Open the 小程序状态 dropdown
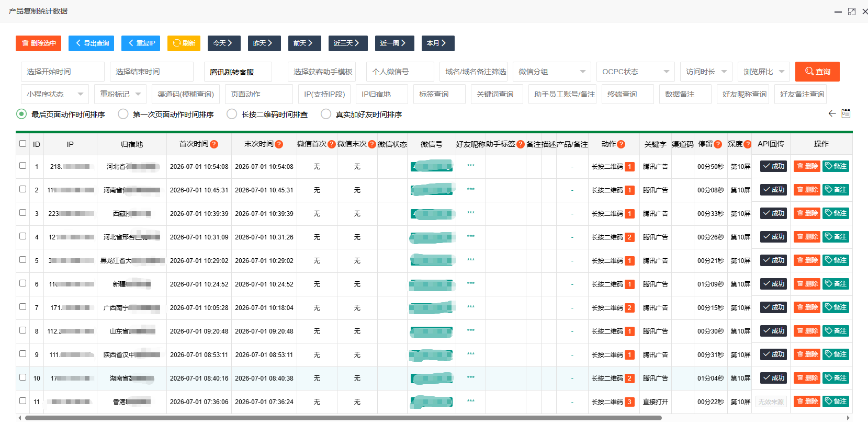This screenshot has width=868, height=425. coord(55,94)
